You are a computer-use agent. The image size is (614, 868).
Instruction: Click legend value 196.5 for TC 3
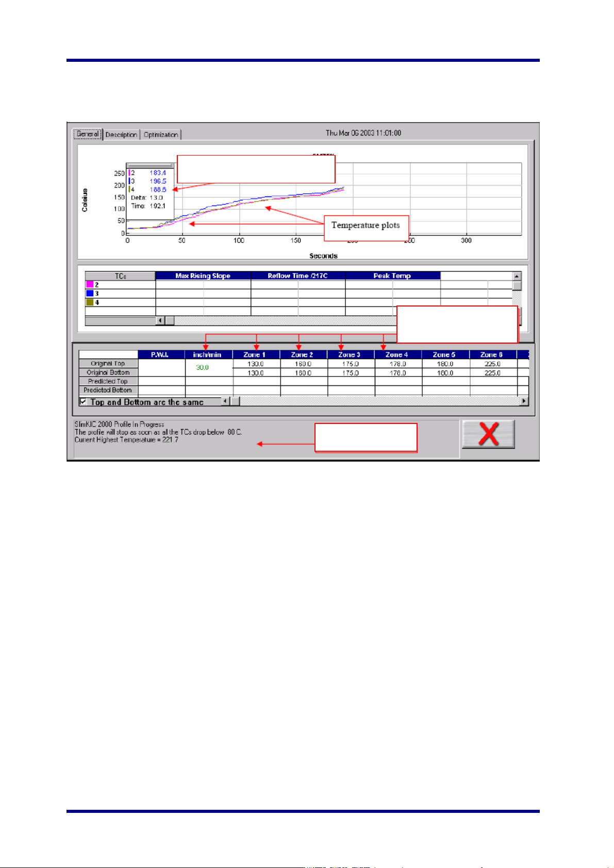(x=158, y=181)
